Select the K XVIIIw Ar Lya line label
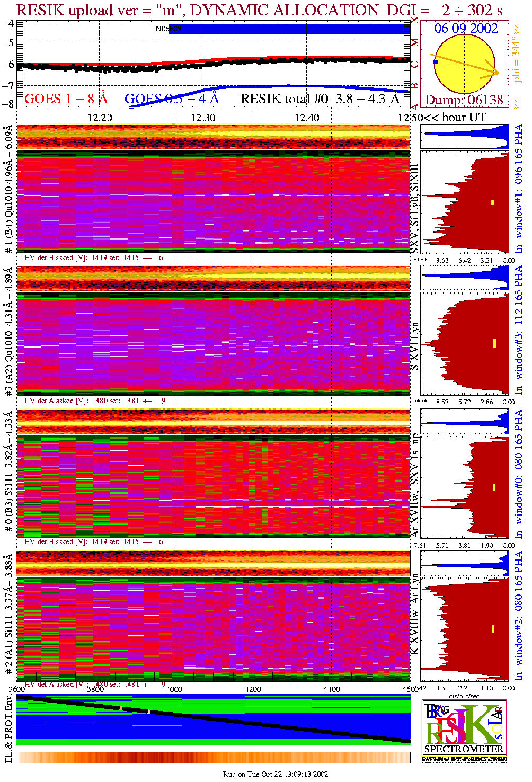The width and height of the screenshot is (532, 782). click(414, 614)
